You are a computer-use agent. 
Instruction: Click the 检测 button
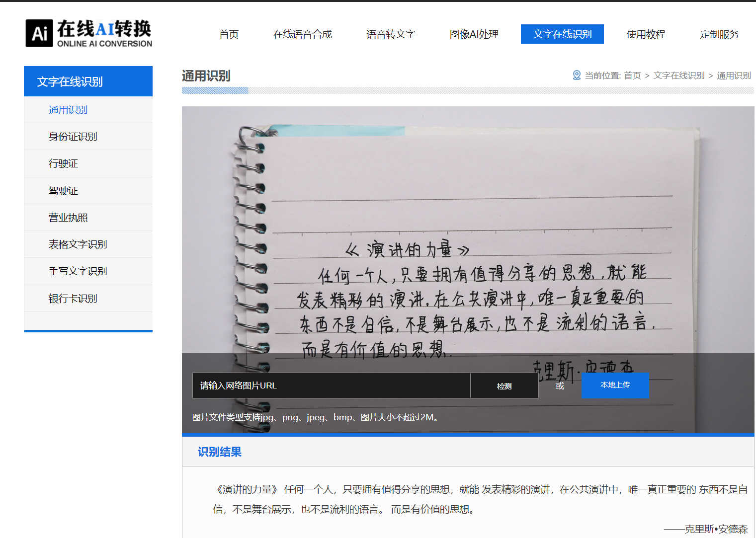504,385
